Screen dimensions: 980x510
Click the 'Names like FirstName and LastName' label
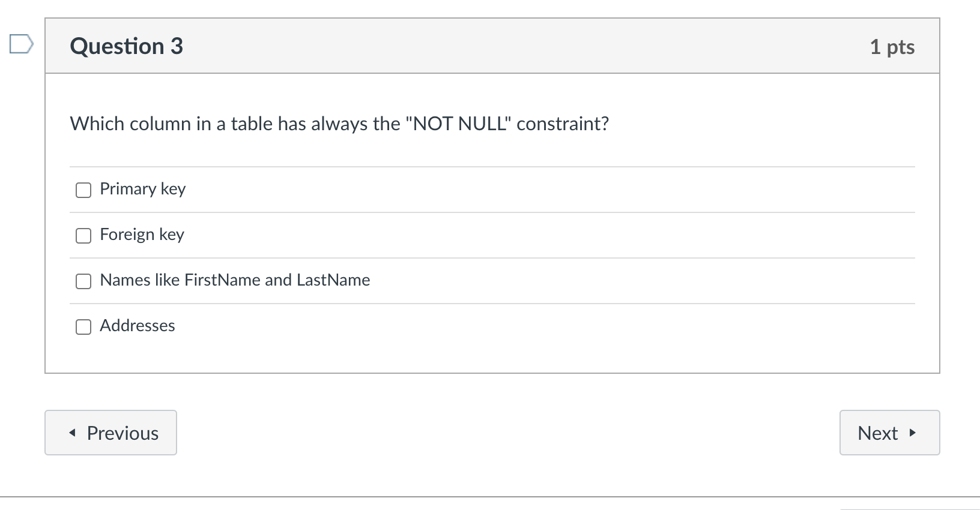coord(235,280)
